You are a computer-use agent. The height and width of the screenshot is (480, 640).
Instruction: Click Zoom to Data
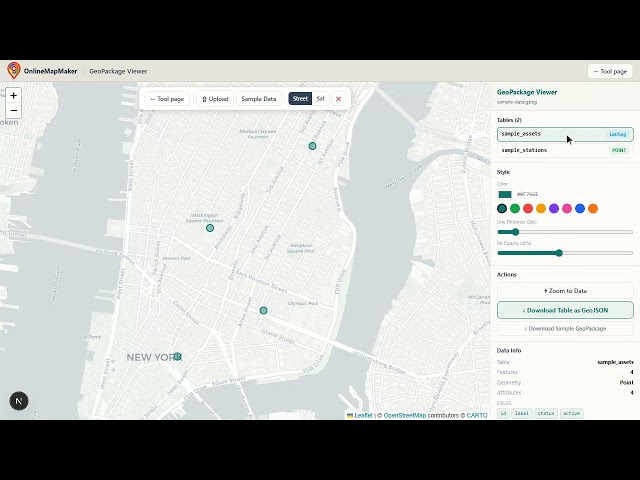565,291
